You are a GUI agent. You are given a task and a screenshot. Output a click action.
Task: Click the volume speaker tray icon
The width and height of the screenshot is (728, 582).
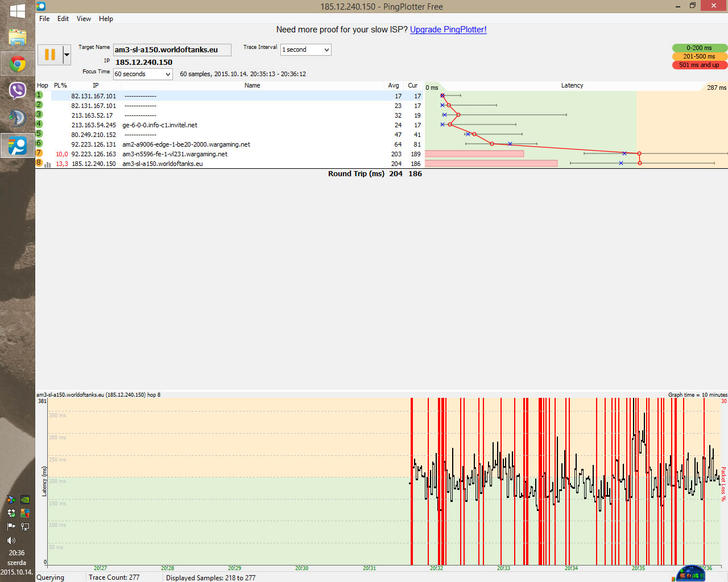[11, 541]
